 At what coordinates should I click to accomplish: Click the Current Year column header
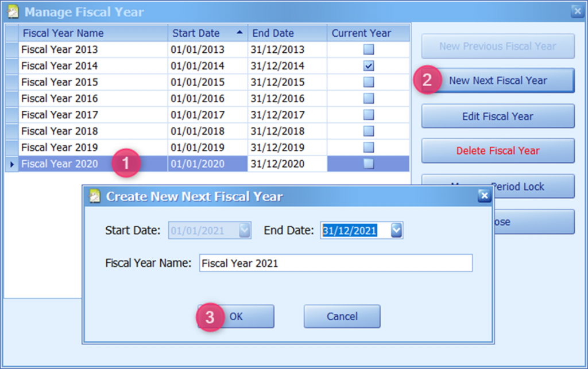click(x=368, y=33)
